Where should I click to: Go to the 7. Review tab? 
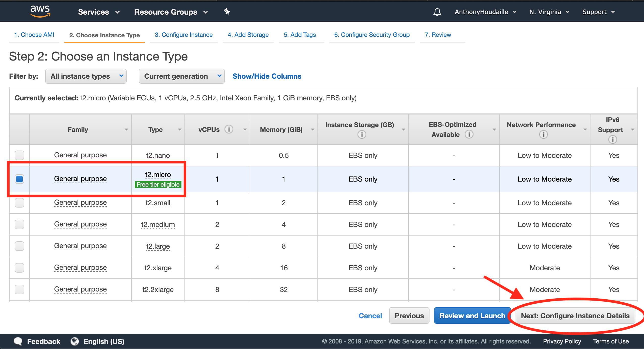(x=438, y=35)
